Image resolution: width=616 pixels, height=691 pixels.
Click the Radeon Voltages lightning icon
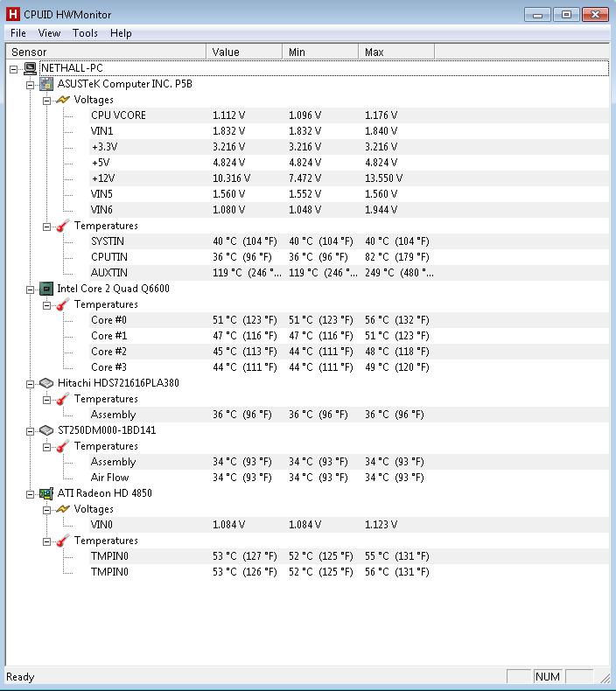[63, 509]
